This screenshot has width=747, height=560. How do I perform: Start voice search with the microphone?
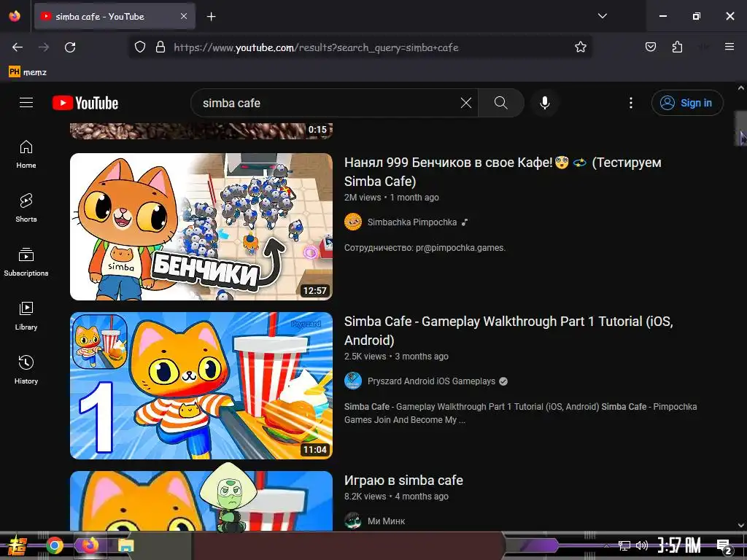pyautogui.click(x=544, y=103)
